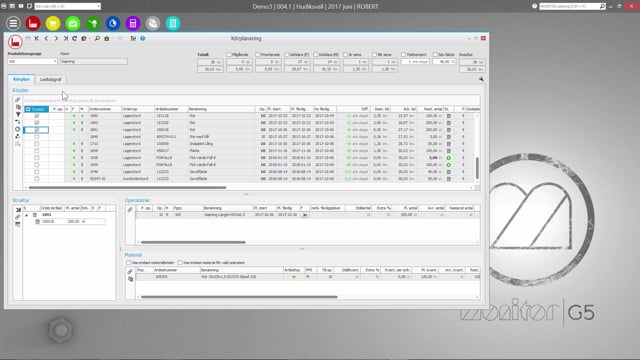Screen dimensions: 640x360
Task: Click the filter funnel icon beside Körplan list
Action: 18,114
